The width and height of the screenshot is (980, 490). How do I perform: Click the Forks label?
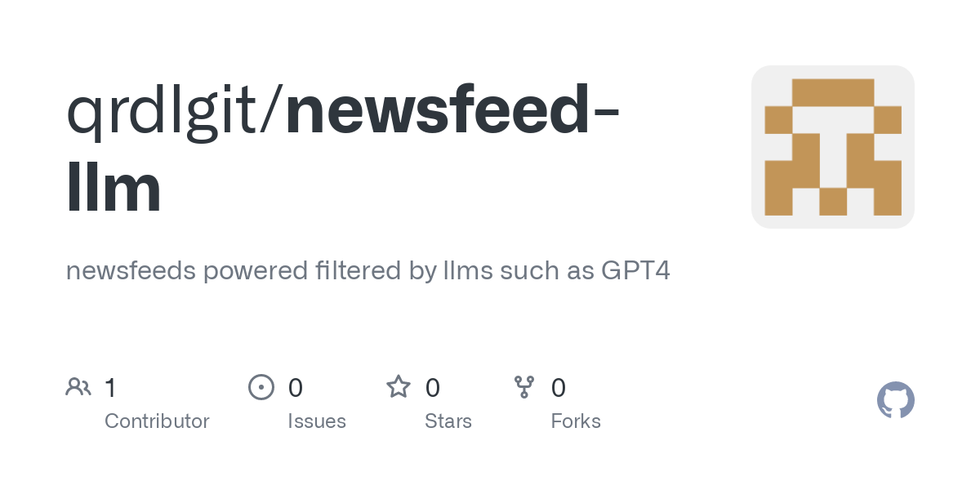pos(576,421)
